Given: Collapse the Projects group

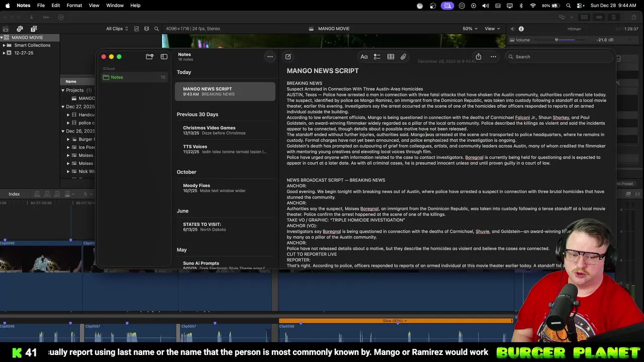Looking at the screenshot, I should coord(63,90).
